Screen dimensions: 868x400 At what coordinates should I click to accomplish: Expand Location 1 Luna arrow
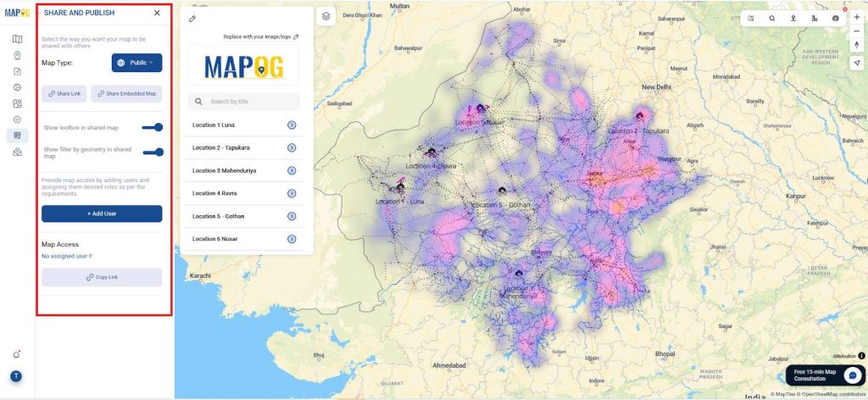coord(292,125)
